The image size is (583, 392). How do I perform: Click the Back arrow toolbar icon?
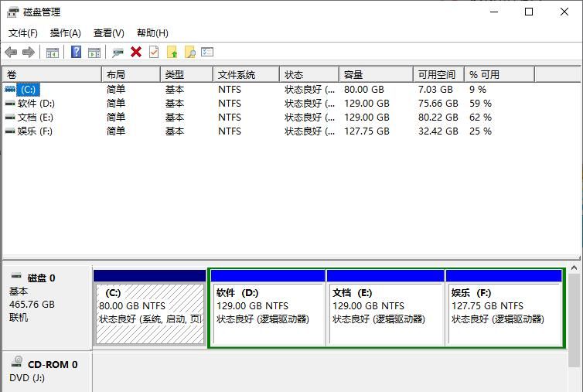point(11,52)
